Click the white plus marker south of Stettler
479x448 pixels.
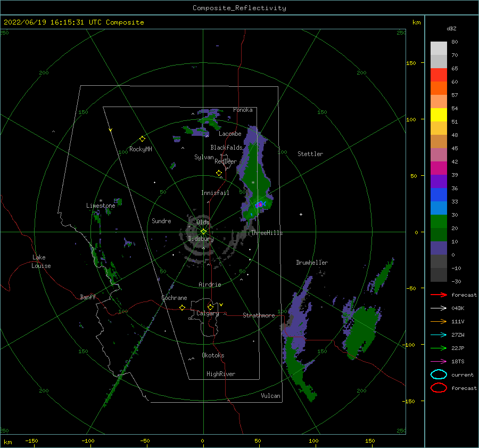pyautogui.click(x=301, y=214)
